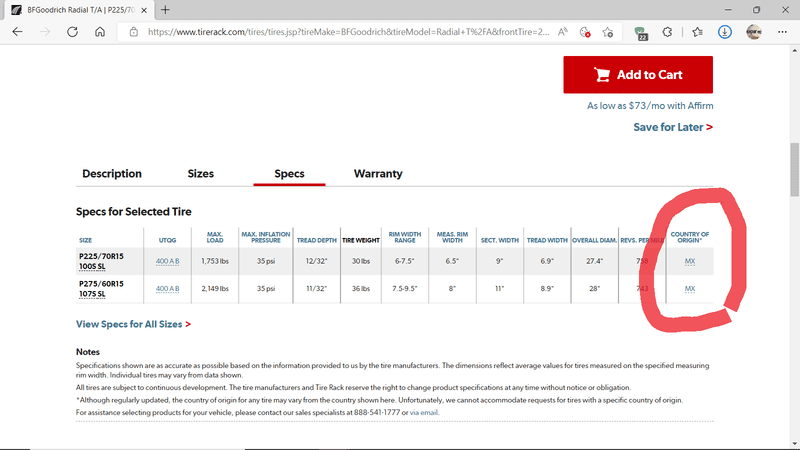This screenshot has width=800, height=450.
Task: Click the tirerack.com address bar
Action: pos(347,32)
